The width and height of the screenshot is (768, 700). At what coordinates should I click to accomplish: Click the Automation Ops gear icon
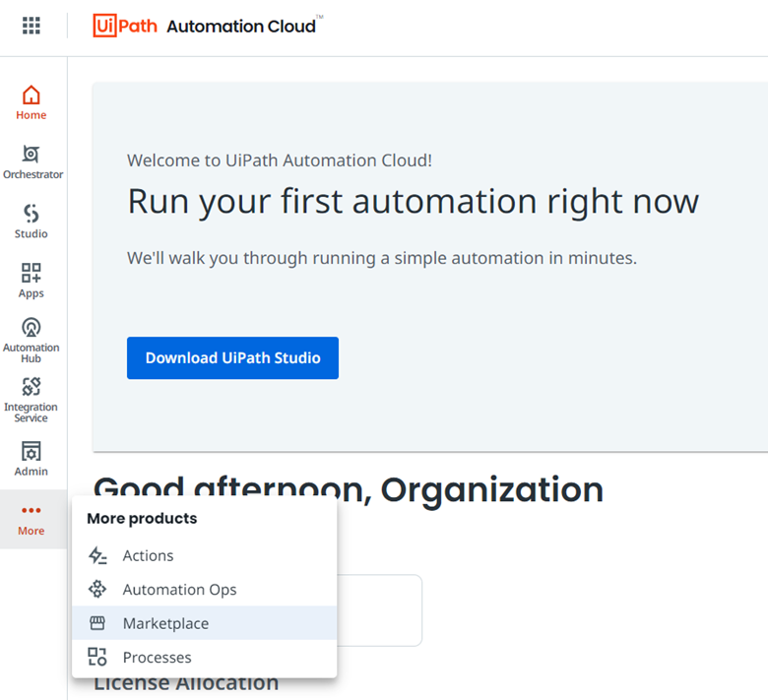tap(97, 589)
